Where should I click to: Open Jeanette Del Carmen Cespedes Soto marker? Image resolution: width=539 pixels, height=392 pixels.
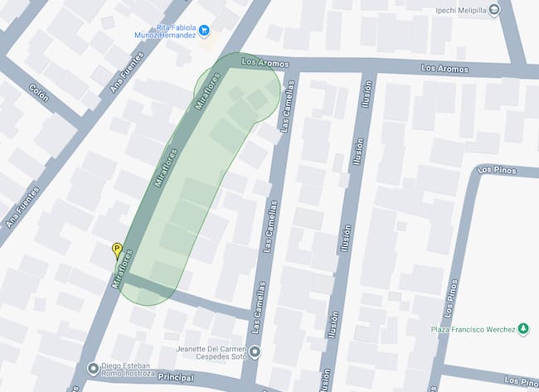tap(255, 352)
